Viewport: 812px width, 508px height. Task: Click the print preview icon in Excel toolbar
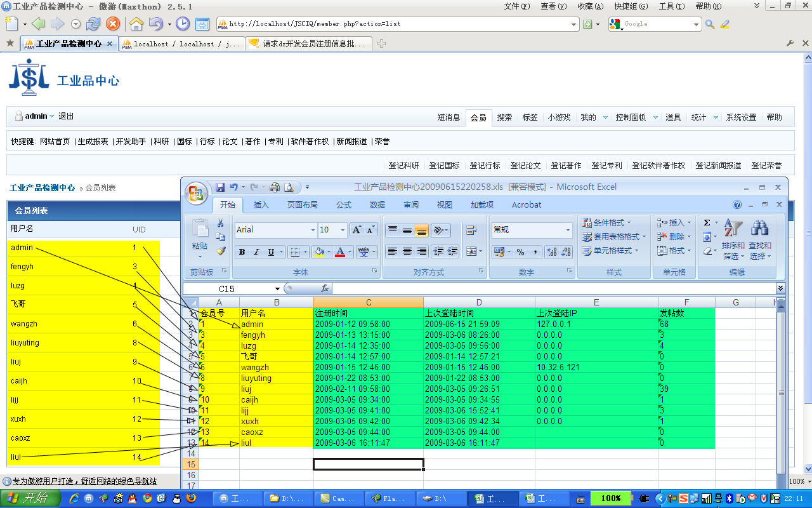point(289,187)
